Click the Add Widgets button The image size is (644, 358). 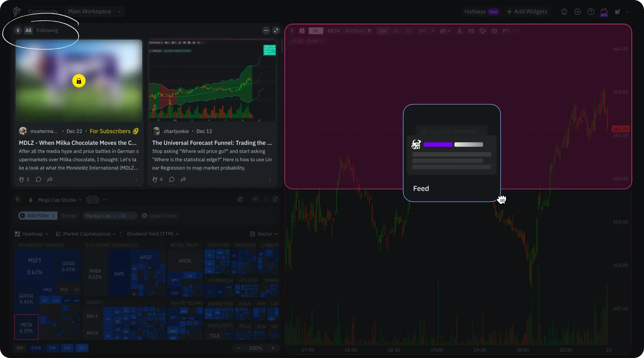pos(527,12)
